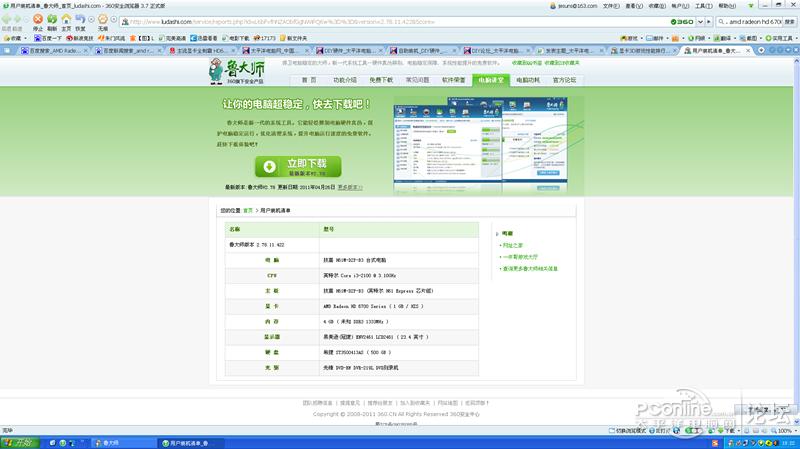This screenshot has height=449, width=800.
Task: Click the 360 security badge in address bar
Action: (682, 22)
